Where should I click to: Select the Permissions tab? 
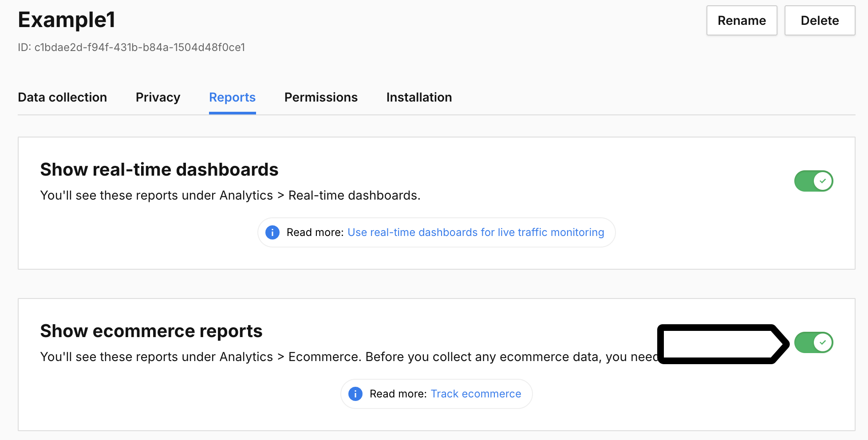tap(321, 97)
